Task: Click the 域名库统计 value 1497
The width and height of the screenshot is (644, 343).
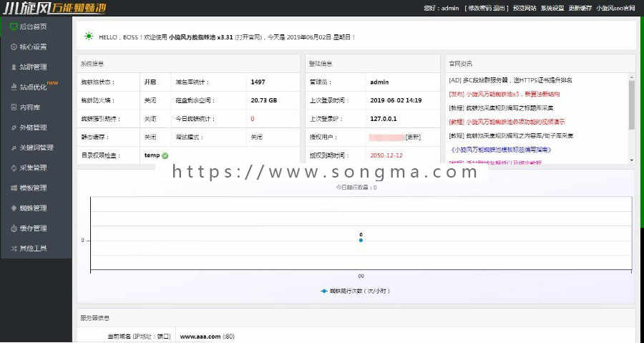Action: tap(258, 82)
